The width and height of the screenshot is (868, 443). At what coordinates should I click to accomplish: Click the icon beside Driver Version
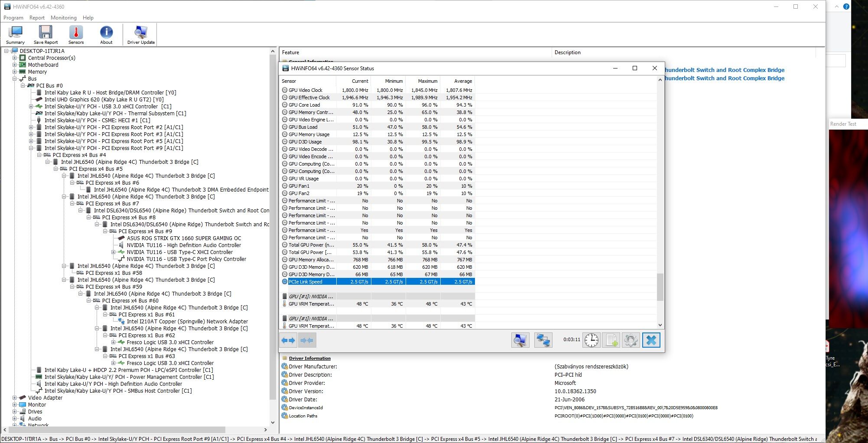(x=285, y=391)
